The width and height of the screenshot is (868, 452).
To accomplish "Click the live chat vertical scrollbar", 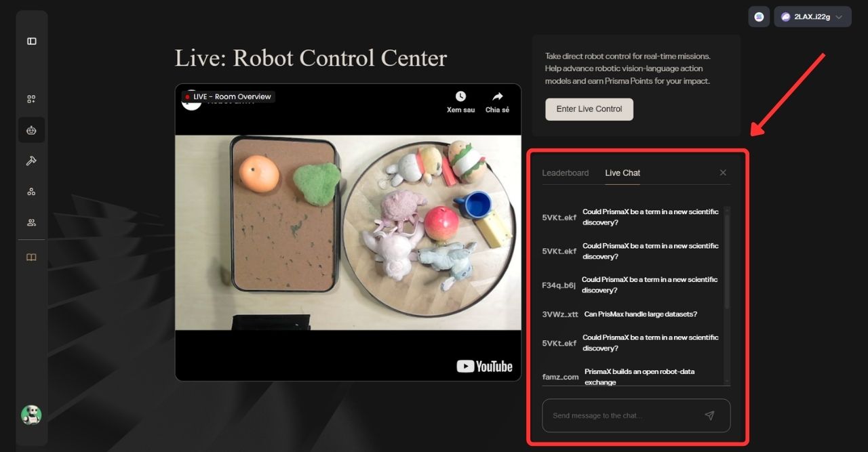I will pyautogui.click(x=727, y=258).
